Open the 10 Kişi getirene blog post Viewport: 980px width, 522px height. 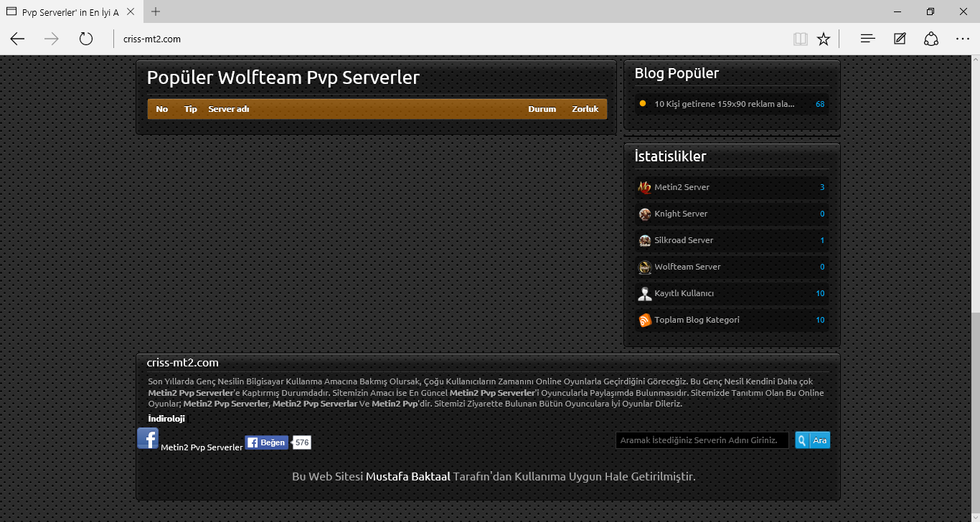(x=725, y=104)
